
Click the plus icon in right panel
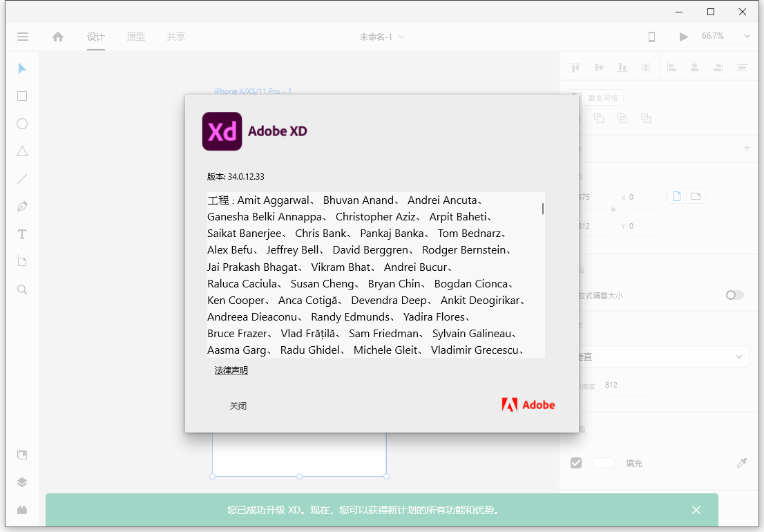pyautogui.click(x=747, y=148)
